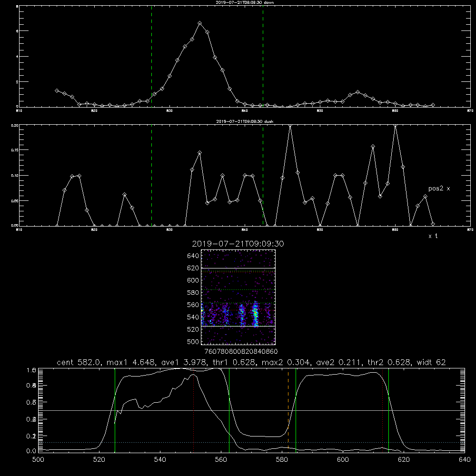Click bottom plot x-axis label 640
This screenshot has height=476, width=476.
coord(465,460)
